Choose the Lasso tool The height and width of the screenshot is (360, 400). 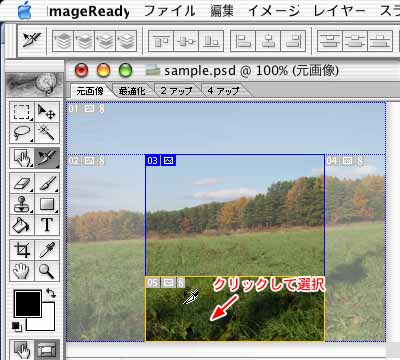click(x=22, y=133)
